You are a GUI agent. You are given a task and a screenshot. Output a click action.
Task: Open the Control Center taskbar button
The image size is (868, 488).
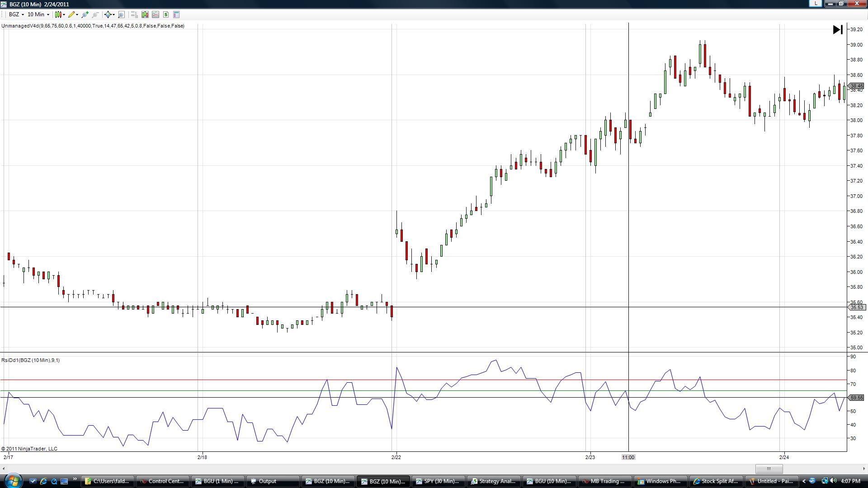[x=162, y=481]
